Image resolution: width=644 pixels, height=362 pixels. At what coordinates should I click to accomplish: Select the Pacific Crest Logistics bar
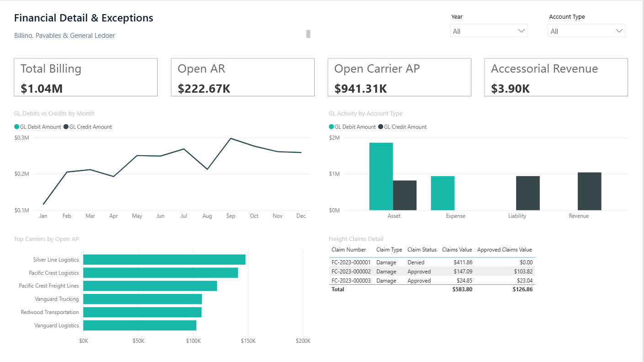point(160,273)
